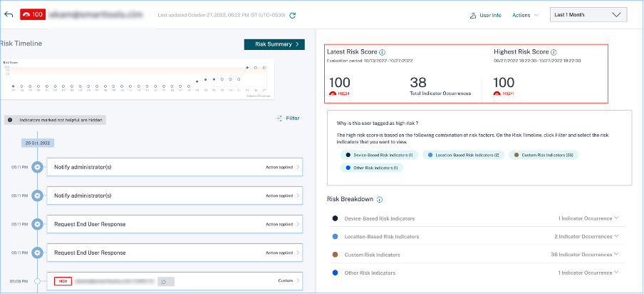Click the back arrow icon
This screenshot has width=644, height=294.
pos(9,14)
